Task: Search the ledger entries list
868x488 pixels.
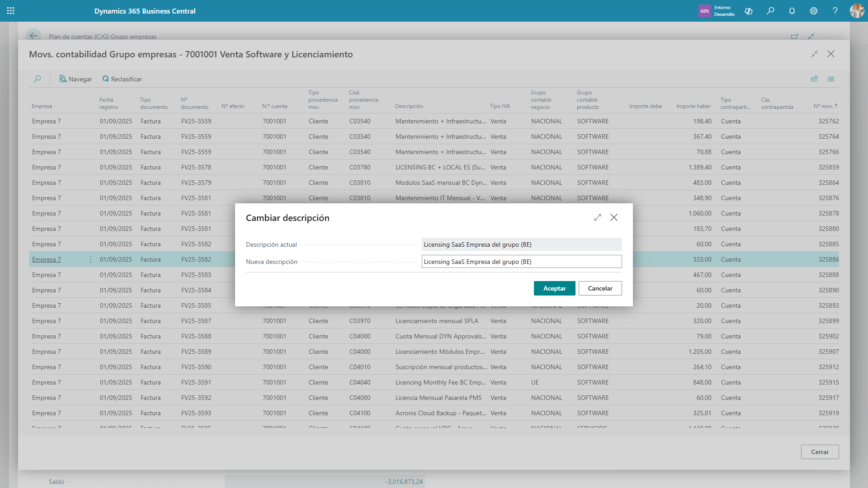Action: click(38, 79)
